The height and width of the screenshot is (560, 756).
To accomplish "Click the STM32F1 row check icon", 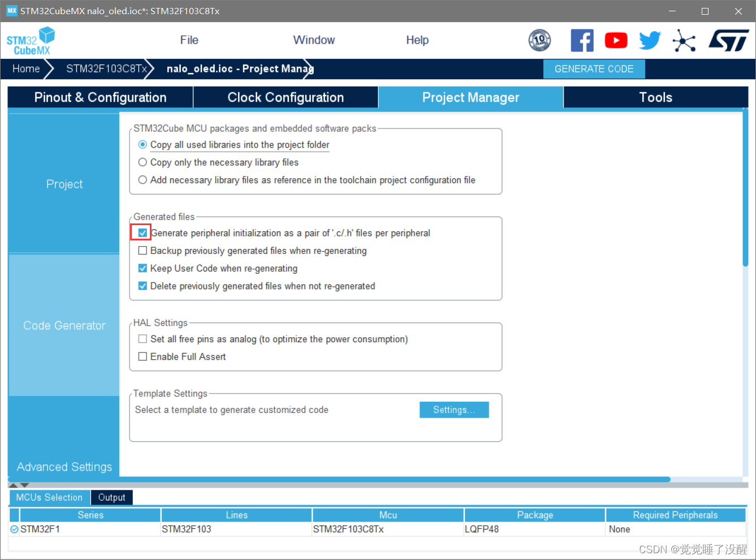I will pos(14,529).
